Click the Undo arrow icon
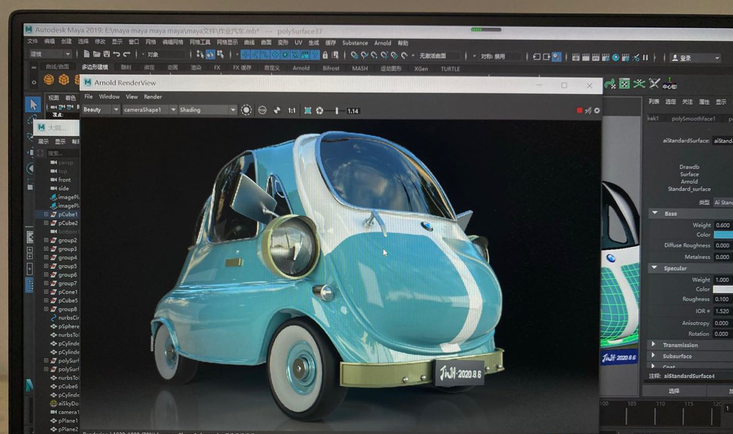The height and width of the screenshot is (434, 733). coord(116,55)
